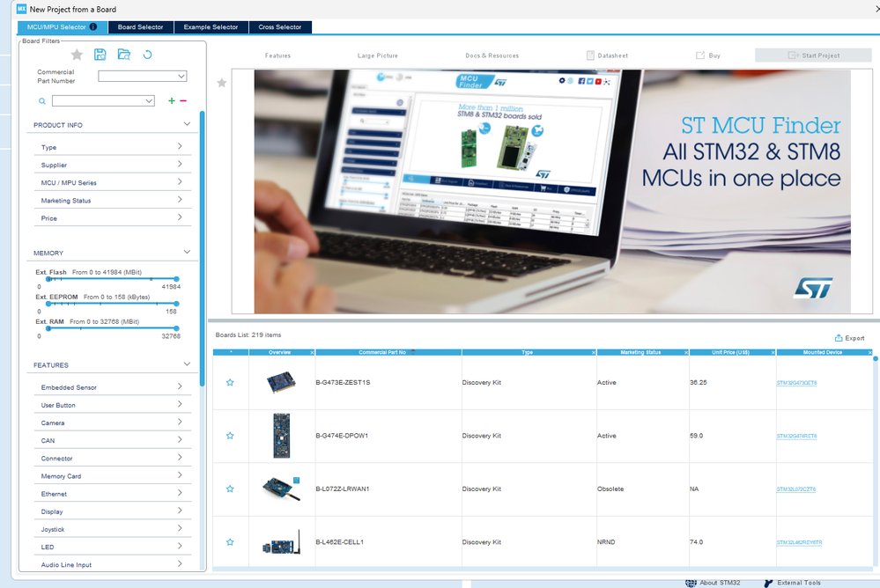Viewport: 880px width, 588px height.
Task: Open B-G473E-ZEST1S board thumbnail
Action: click(x=281, y=382)
